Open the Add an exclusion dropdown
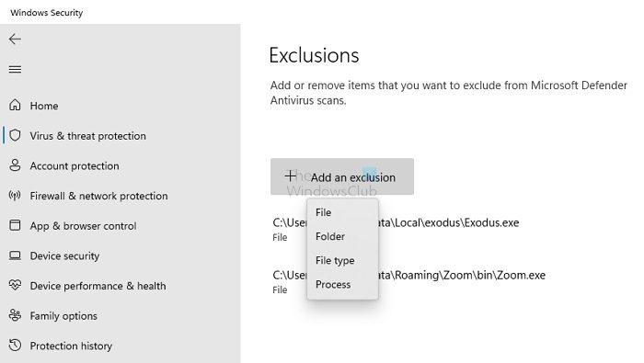This screenshot has height=363, width=644. pos(342,176)
